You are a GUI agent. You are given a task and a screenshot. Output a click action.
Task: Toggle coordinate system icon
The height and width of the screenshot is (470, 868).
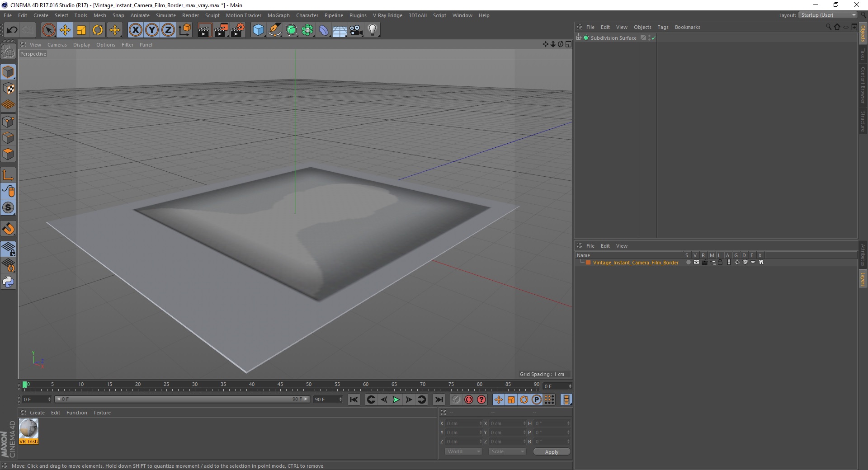click(185, 30)
